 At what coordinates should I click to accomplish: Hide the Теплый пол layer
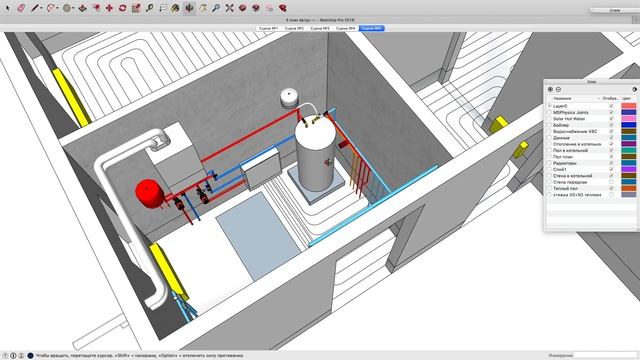(611, 188)
